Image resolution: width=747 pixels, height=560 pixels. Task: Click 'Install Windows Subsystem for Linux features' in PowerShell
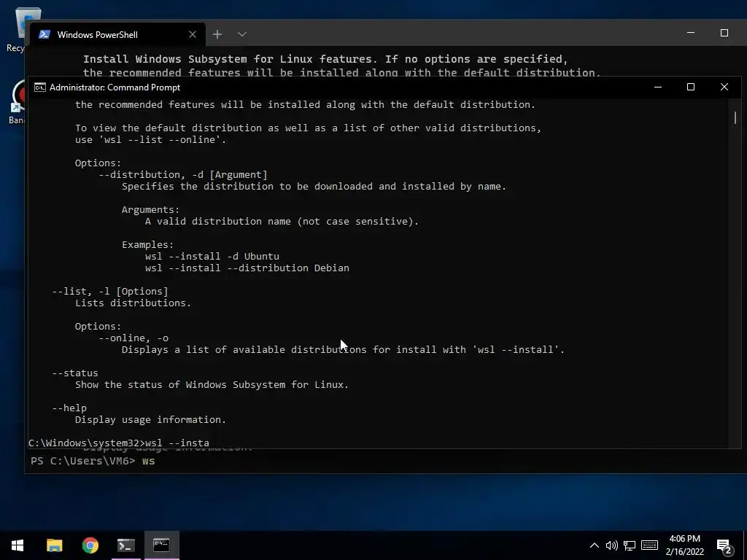point(325,59)
